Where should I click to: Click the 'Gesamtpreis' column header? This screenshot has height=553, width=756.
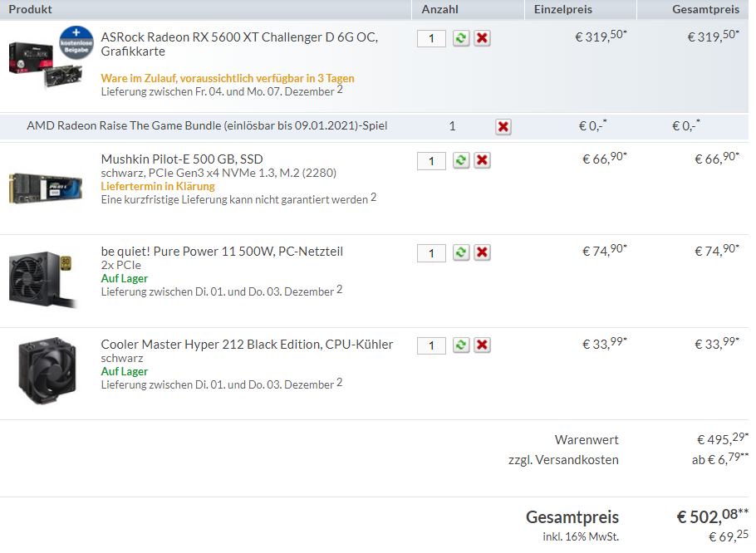(705, 9)
